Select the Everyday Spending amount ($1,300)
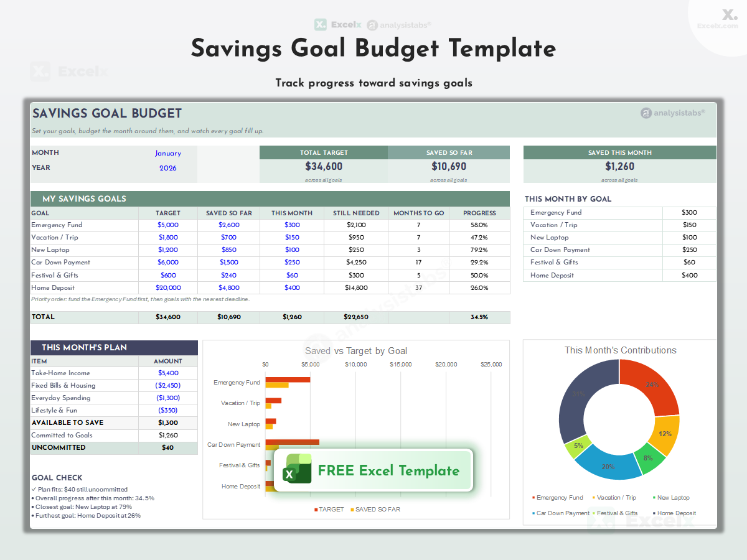The height and width of the screenshot is (560, 747). coord(168,398)
